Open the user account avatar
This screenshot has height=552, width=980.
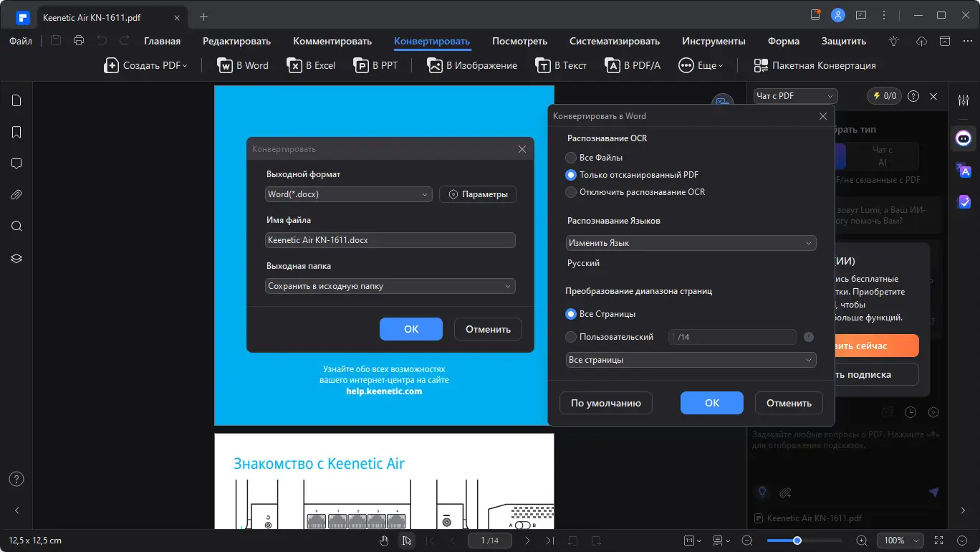tap(837, 15)
